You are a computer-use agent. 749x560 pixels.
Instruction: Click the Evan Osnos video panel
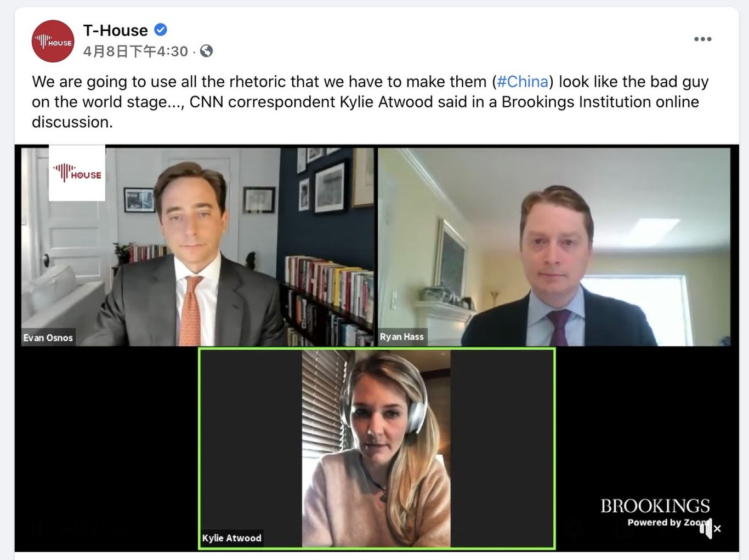tap(197, 247)
